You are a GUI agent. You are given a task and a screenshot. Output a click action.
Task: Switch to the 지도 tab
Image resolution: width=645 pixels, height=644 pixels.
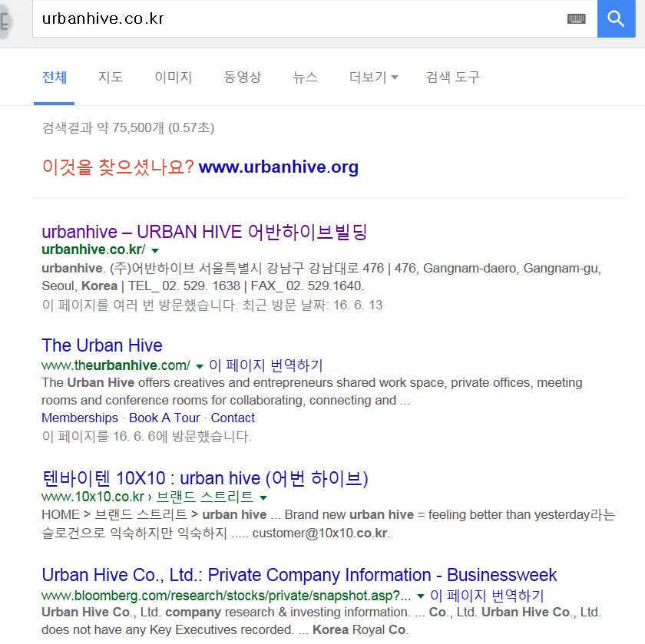click(x=111, y=77)
